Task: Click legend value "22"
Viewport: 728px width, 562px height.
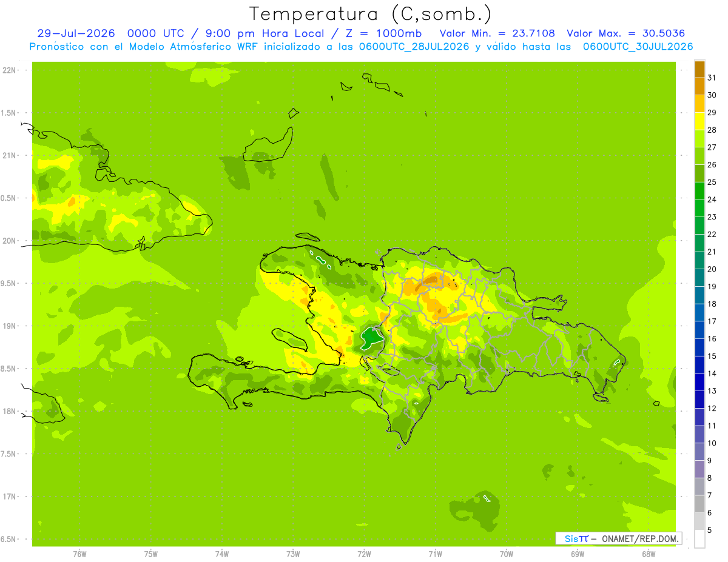Action: pos(712,234)
